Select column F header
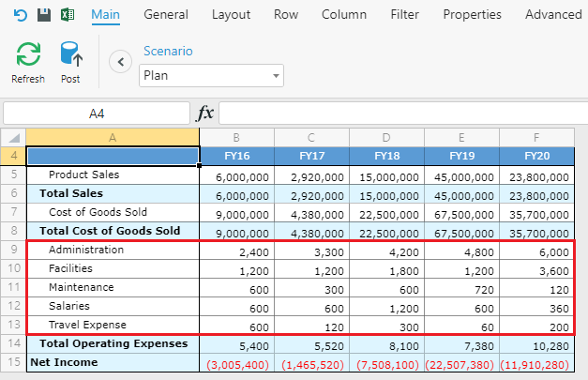The height and width of the screenshot is (380, 588). point(536,138)
